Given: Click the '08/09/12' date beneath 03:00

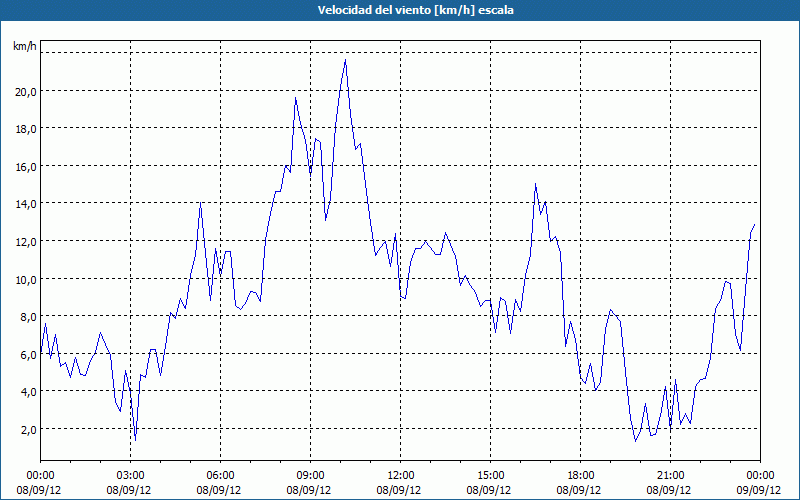Looking at the screenshot, I should coord(129,490).
